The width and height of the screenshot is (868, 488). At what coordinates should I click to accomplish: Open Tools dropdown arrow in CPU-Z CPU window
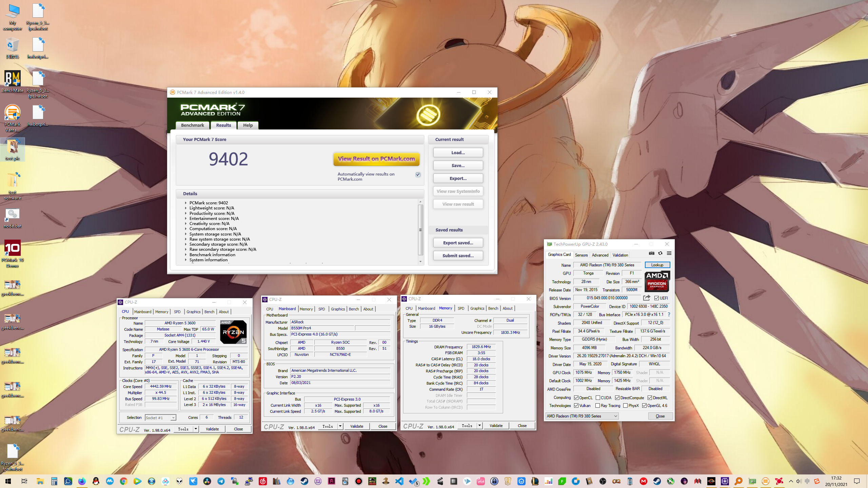196,429
